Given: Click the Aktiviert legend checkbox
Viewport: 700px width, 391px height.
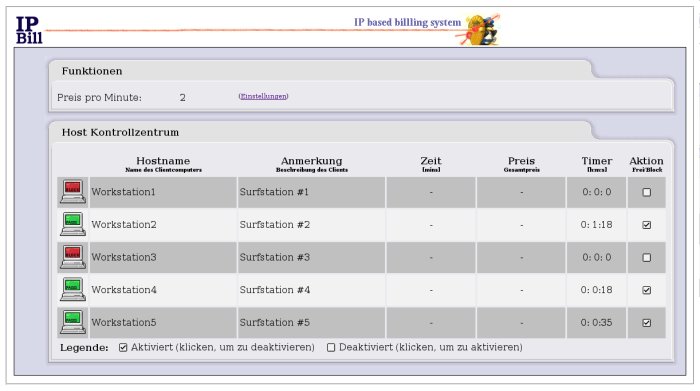Looking at the screenshot, I should click(123, 347).
